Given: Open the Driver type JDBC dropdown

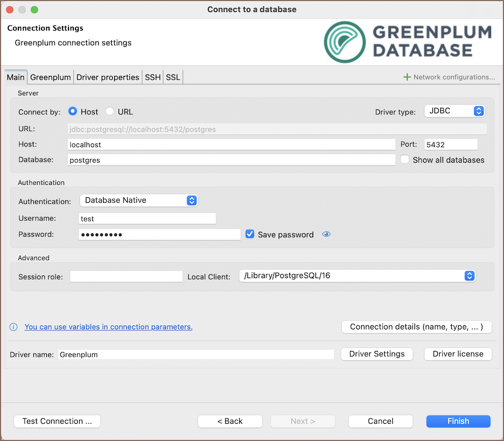Looking at the screenshot, I should pyautogui.click(x=454, y=111).
